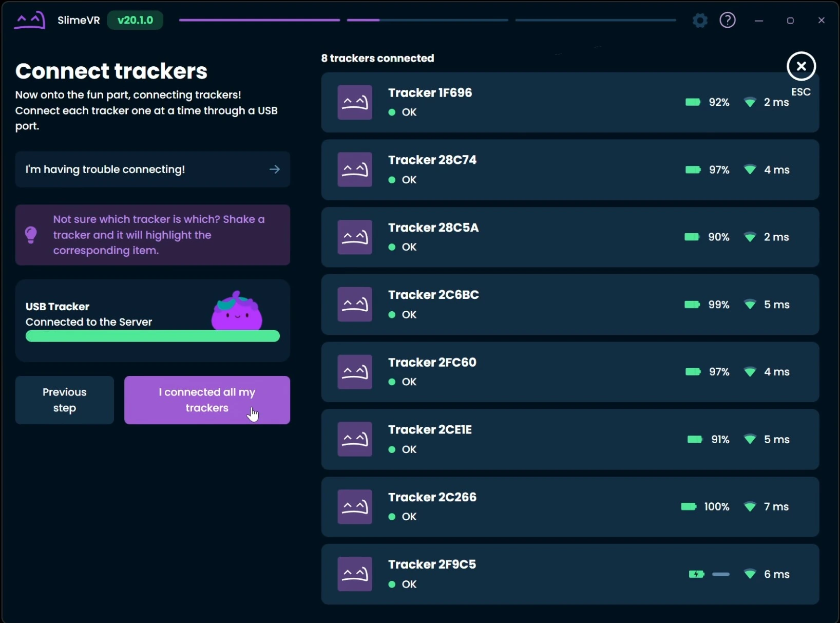The width and height of the screenshot is (840, 623).
Task: Click the 7 ms ping value
Action: pos(776,507)
